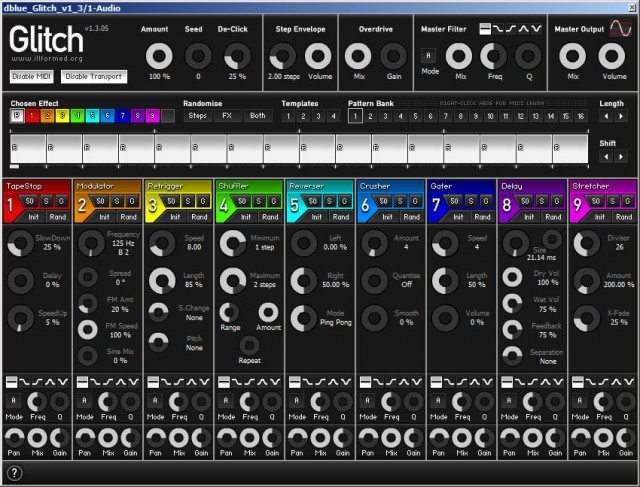Click Disable MIDI button

32,77
